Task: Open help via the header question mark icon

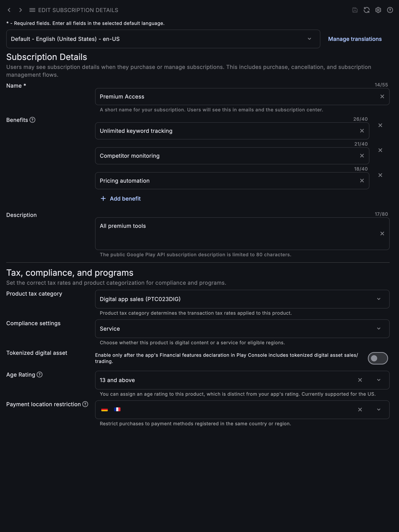Action: [x=390, y=10]
